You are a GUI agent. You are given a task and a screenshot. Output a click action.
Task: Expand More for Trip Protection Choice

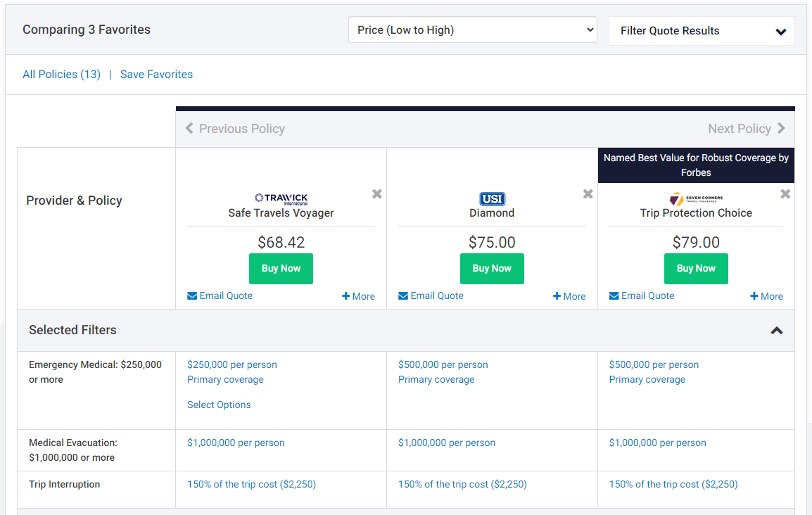766,296
